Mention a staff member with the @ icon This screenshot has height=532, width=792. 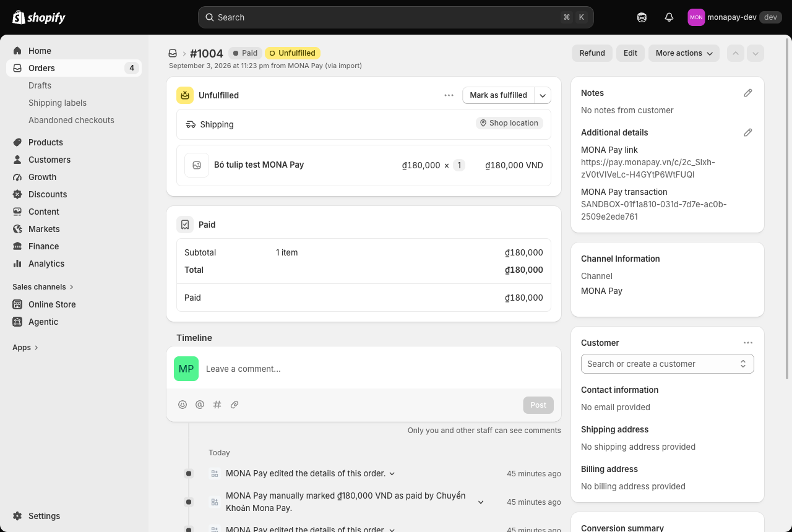[x=200, y=405]
